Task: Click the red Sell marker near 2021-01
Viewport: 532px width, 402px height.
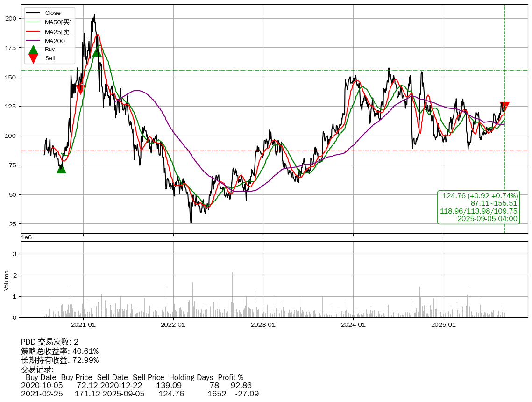Action: [80, 89]
